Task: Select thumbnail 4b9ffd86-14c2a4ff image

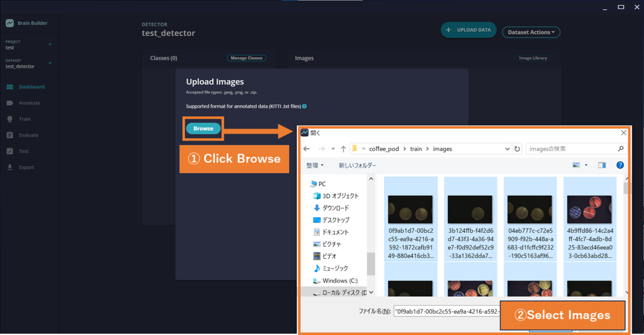Action: pos(590,219)
